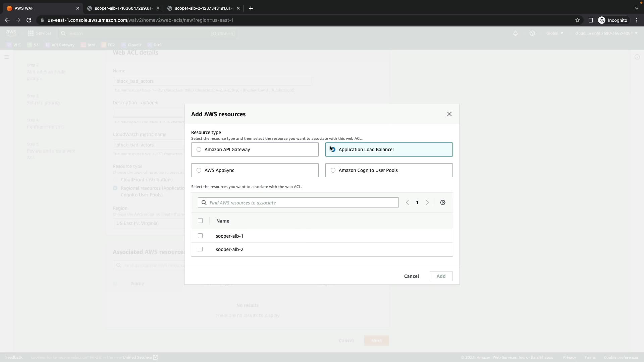Select AWS AppSync resource type
This screenshot has height=362, width=644.
click(x=199, y=170)
